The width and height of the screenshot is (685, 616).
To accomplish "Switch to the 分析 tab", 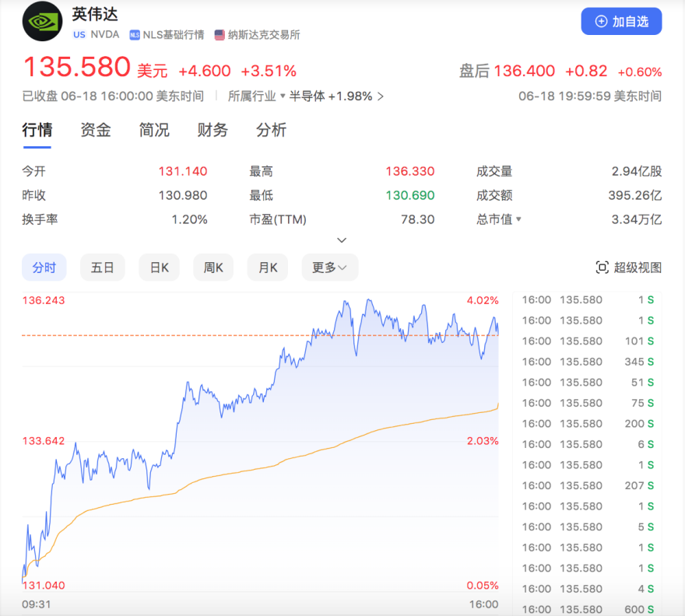I will [271, 130].
